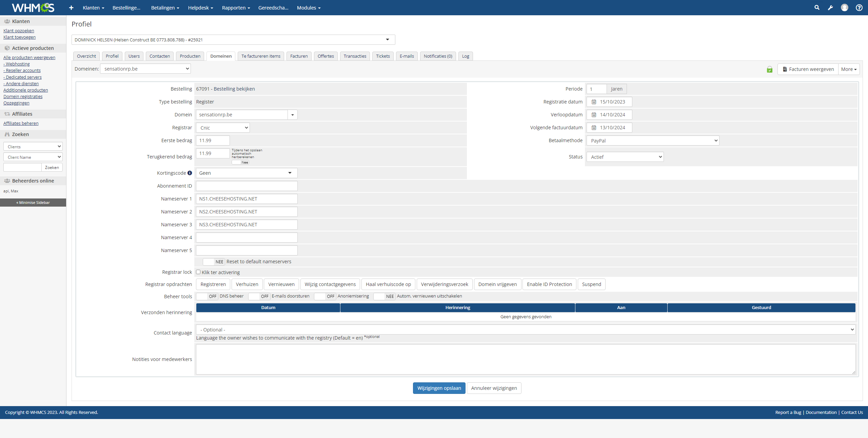Viewport: 868px width, 438px height.
Task: Open the Helpdesk menu
Action: tap(200, 7)
